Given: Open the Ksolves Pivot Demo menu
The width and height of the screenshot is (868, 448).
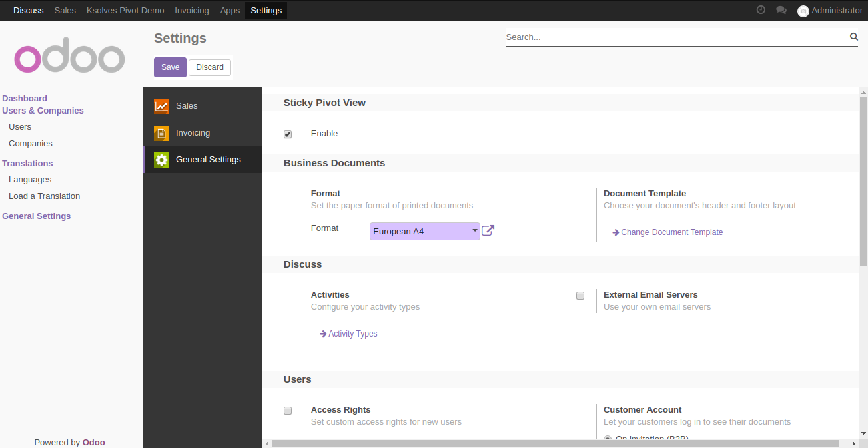Looking at the screenshot, I should [x=125, y=10].
